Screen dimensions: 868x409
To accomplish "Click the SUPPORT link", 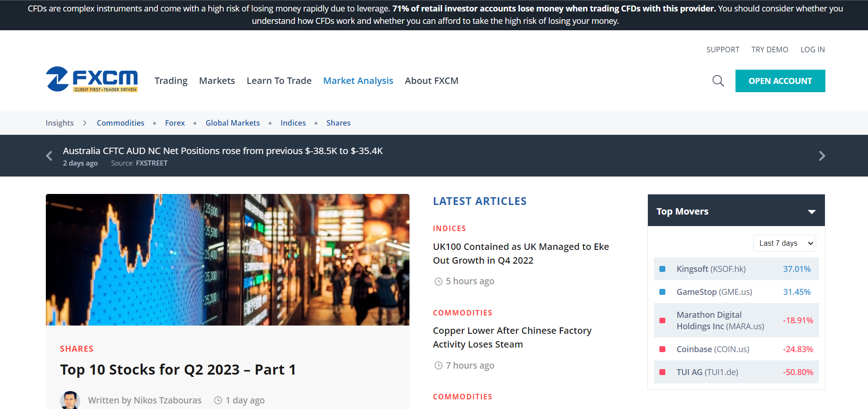I will (723, 50).
